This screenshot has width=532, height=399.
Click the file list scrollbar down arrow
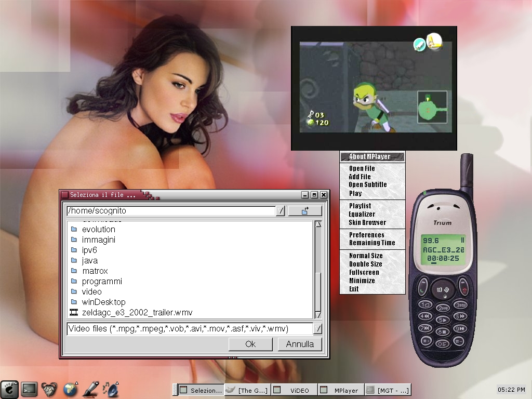coord(318,315)
